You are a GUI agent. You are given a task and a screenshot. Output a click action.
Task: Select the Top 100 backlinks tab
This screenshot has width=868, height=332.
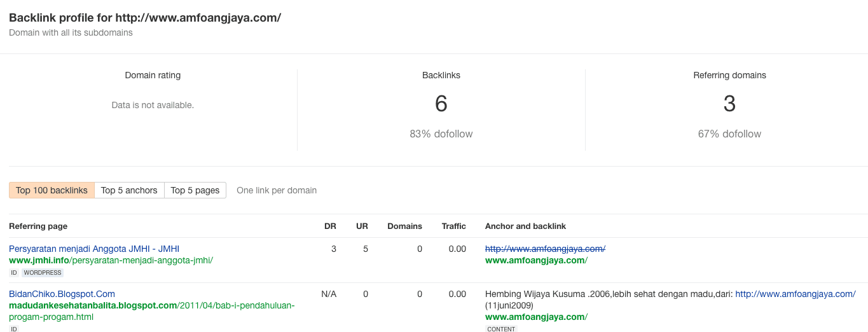52,190
